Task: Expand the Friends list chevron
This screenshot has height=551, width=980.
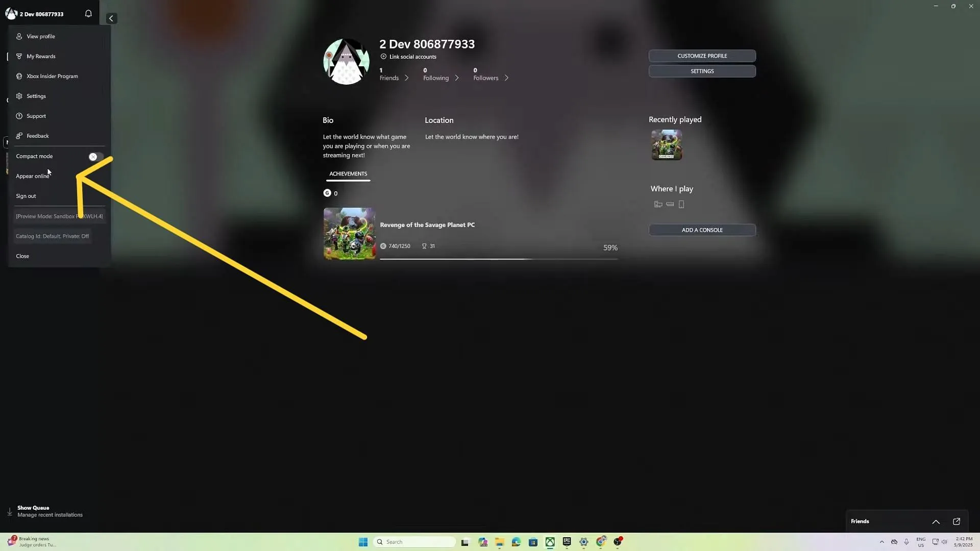Action: pos(407,78)
